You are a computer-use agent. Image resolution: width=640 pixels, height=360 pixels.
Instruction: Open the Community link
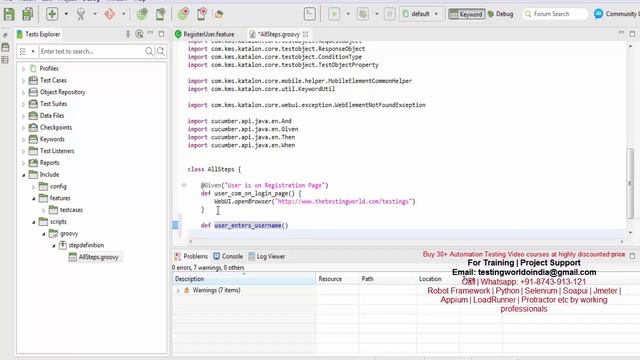tap(616, 14)
